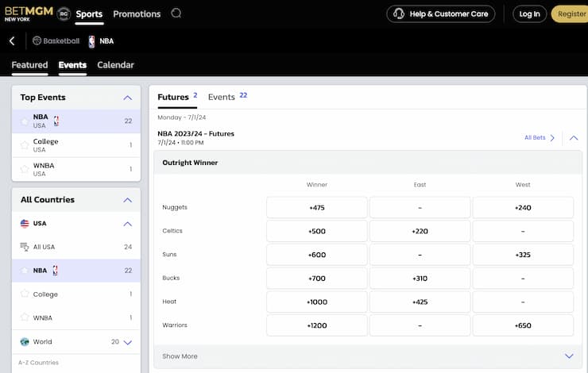Open the search magnifier icon
This screenshot has width=588, height=373.
pyautogui.click(x=176, y=13)
